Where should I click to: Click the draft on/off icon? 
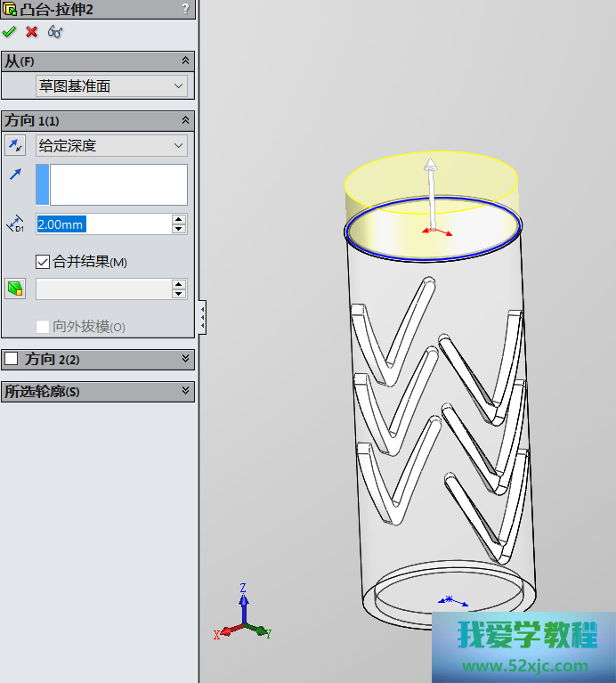15,289
